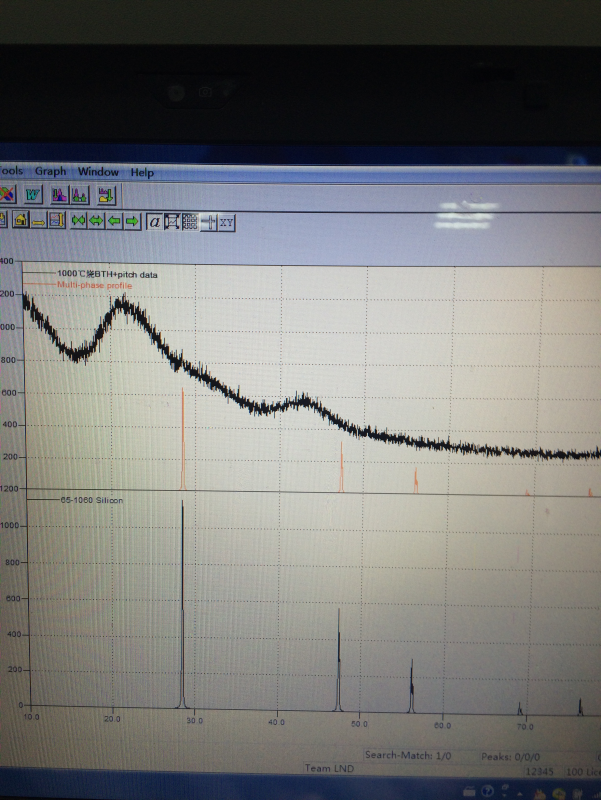Click the green double-headed expand arrow icon

(96, 221)
